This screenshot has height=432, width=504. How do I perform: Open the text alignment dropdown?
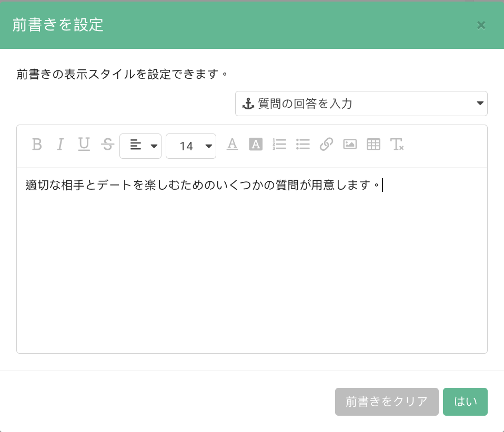(140, 146)
